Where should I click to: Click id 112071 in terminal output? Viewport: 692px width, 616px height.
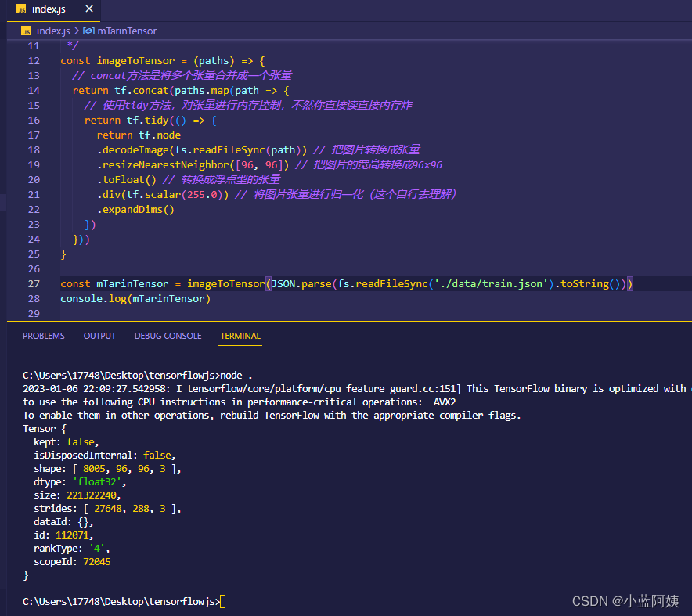click(x=72, y=535)
